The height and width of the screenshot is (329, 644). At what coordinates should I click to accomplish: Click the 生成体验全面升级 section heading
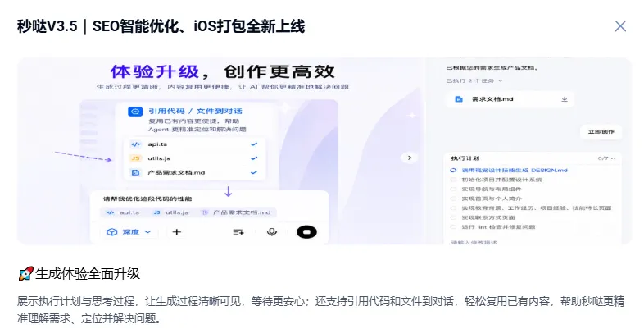(88, 273)
